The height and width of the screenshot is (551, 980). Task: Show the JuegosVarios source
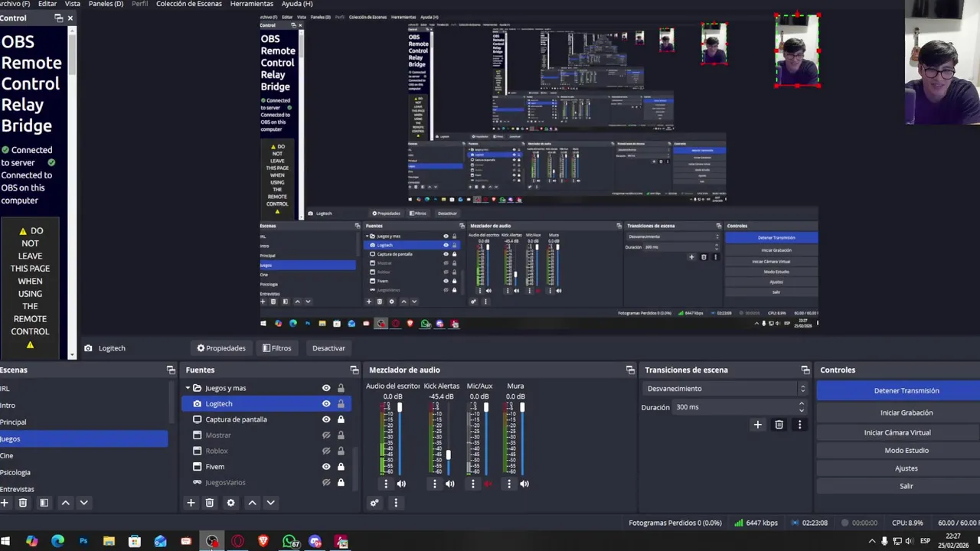(326, 482)
